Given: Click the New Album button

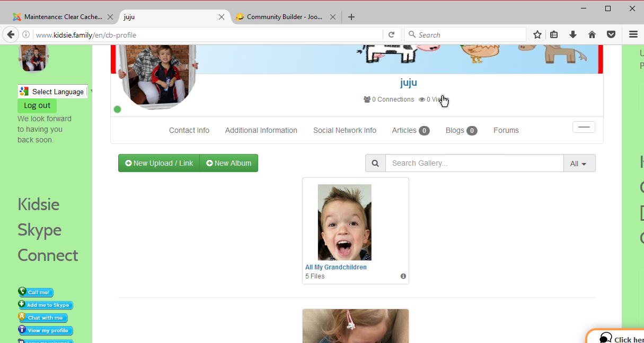Looking at the screenshot, I should pyautogui.click(x=229, y=164).
